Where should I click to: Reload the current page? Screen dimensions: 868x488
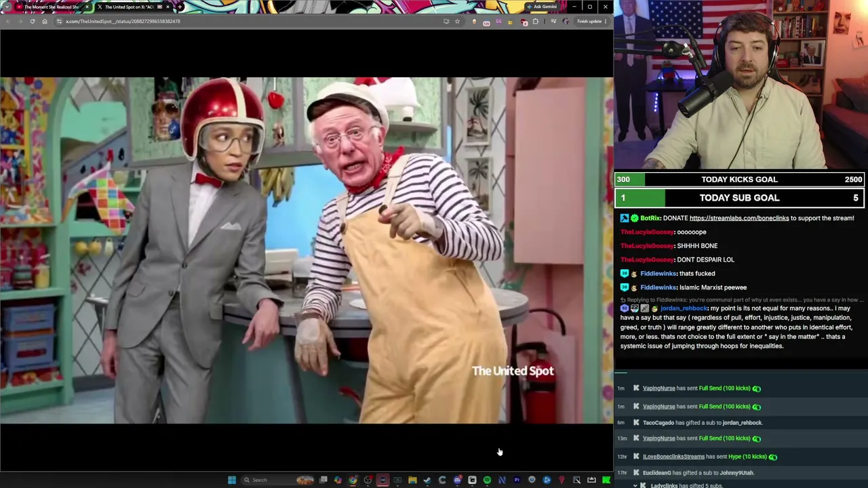point(32,21)
